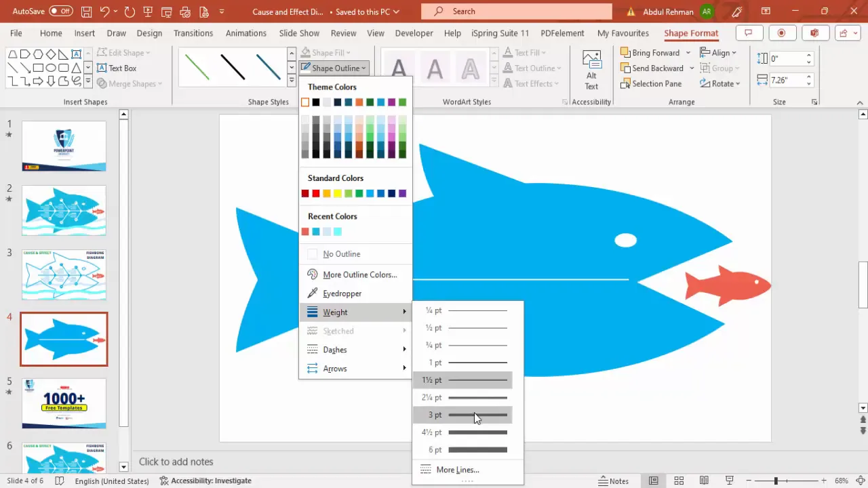Switch to the Transitions tab
This screenshot has height=488, width=868.
point(193,33)
